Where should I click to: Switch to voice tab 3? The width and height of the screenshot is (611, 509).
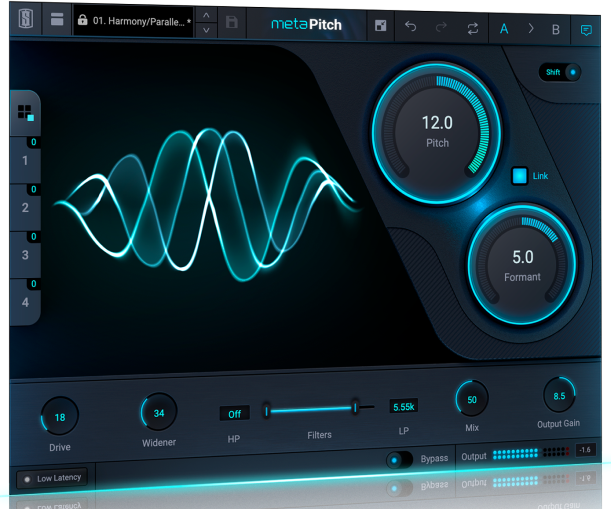pyautogui.click(x=25, y=255)
